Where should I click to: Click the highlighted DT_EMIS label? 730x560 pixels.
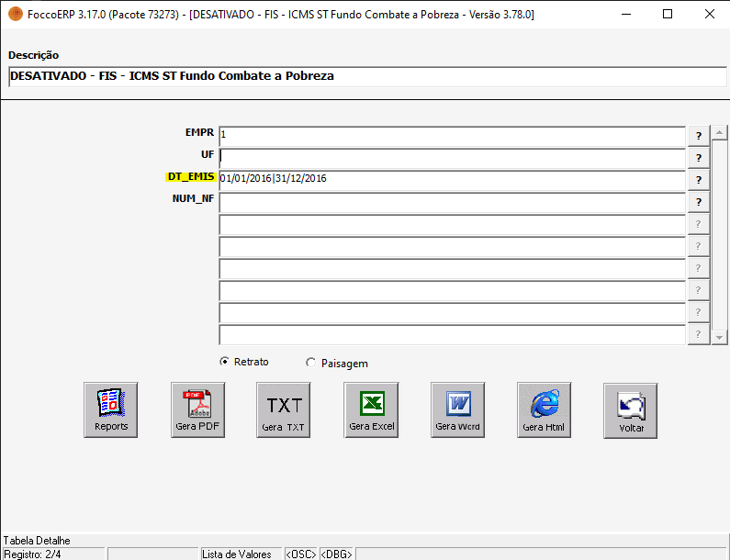(191, 176)
